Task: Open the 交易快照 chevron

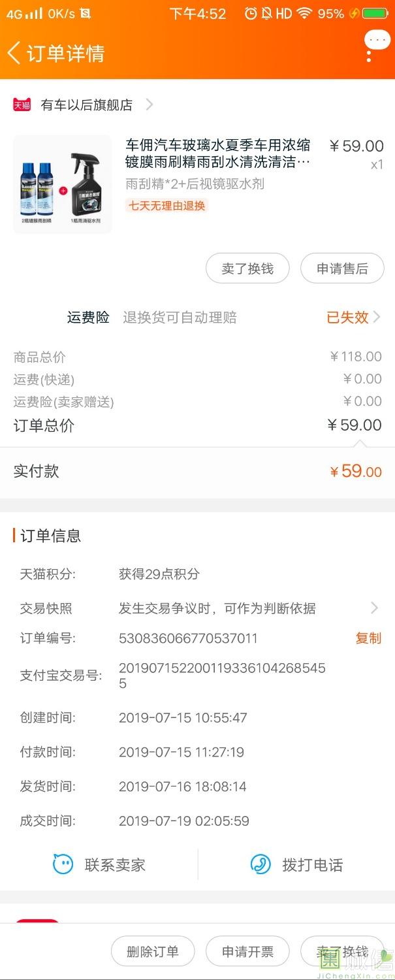Action: (374, 608)
